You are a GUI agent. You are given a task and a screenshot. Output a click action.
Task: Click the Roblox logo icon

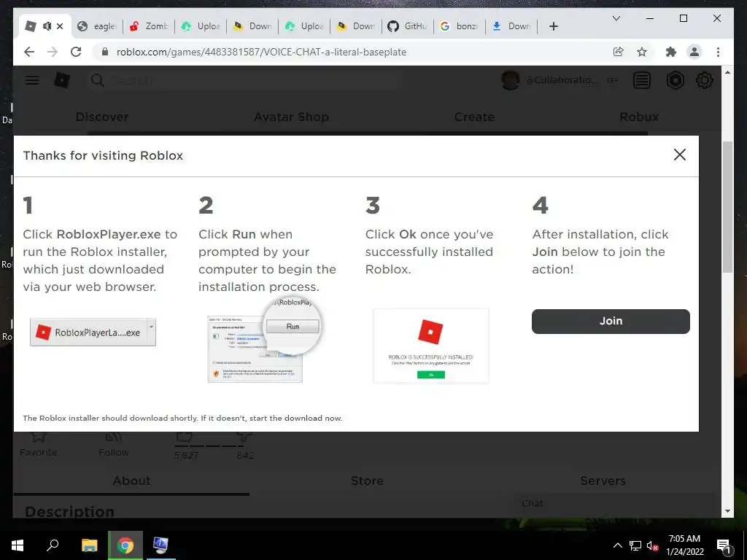pos(62,80)
